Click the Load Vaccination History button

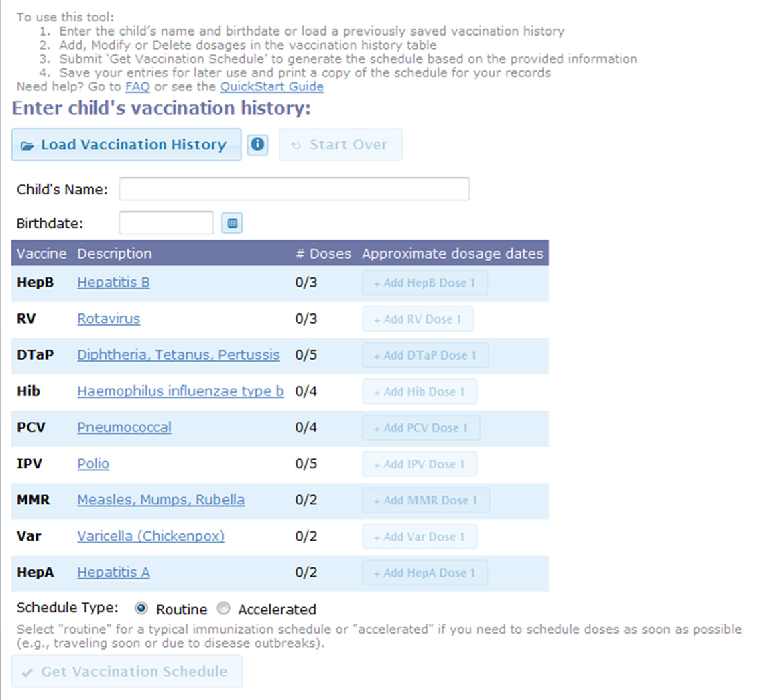[126, 145]
